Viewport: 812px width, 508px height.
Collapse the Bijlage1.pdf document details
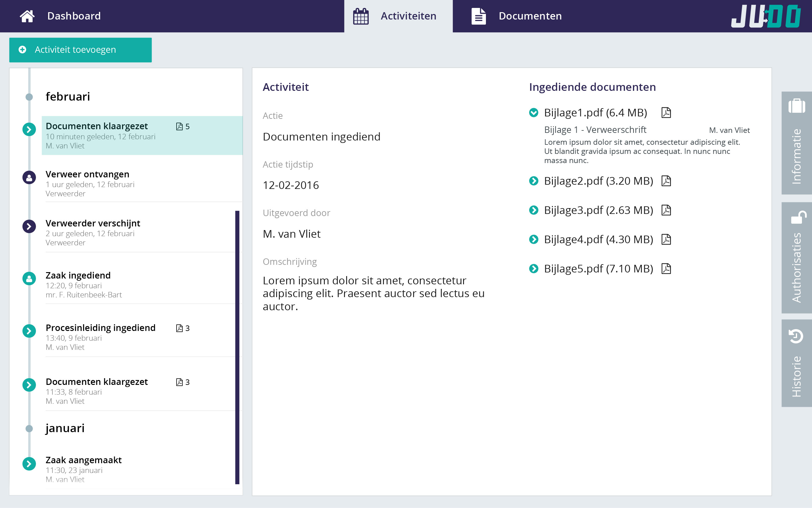tap(534, 112)
